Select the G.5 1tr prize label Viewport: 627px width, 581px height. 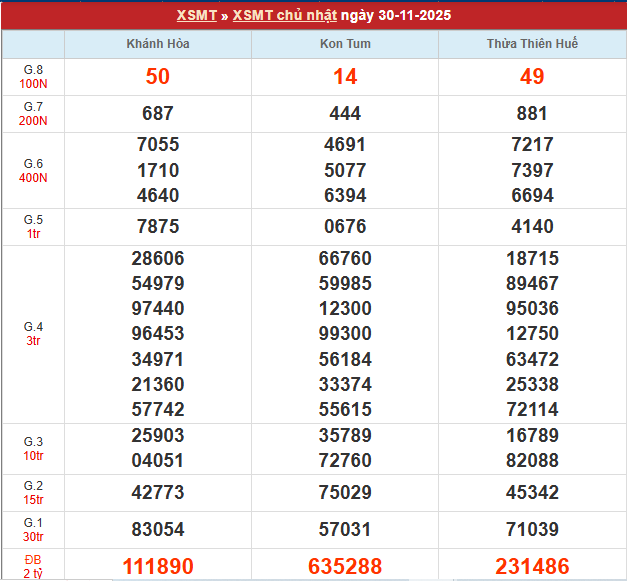click(33, 227)
